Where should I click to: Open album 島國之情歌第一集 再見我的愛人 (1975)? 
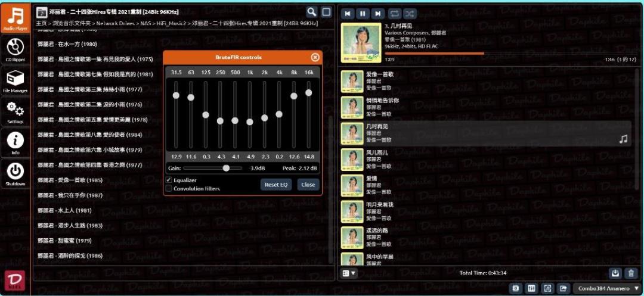95,59
